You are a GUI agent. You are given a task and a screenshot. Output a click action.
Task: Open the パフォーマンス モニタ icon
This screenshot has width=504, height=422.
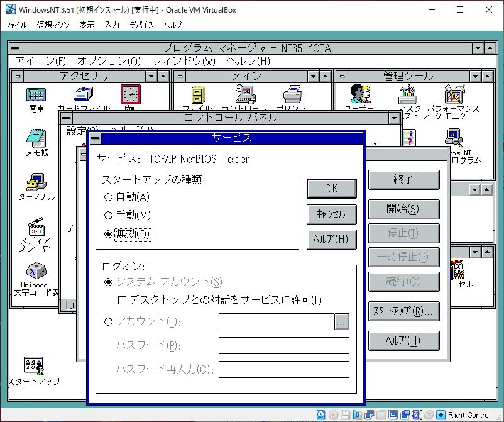(x=454, y=95)
